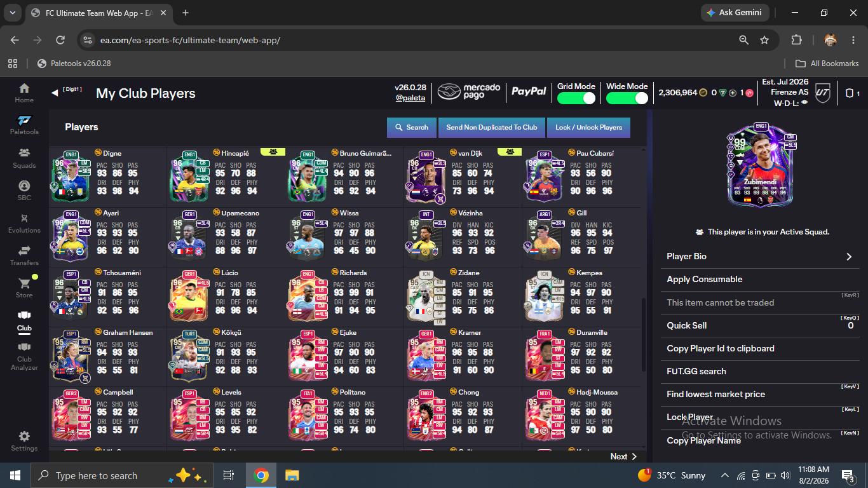Click the coin icon beside 2,306,964
Viewport: 868px width, 488px height.
(703, 93)
